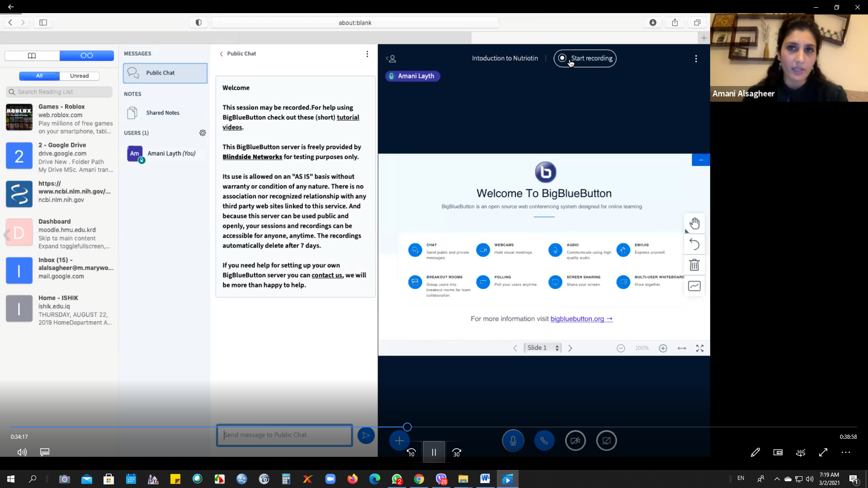
Task: Open Public Chat in Messages
Action: (x=165, y=73)
